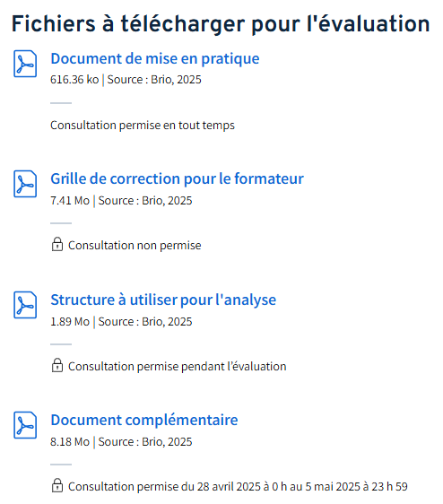Click the consultation date range 28 avril to 5 mai
Image resolution: width=443 pixels, height=504 pixels.
coord(238,487)
